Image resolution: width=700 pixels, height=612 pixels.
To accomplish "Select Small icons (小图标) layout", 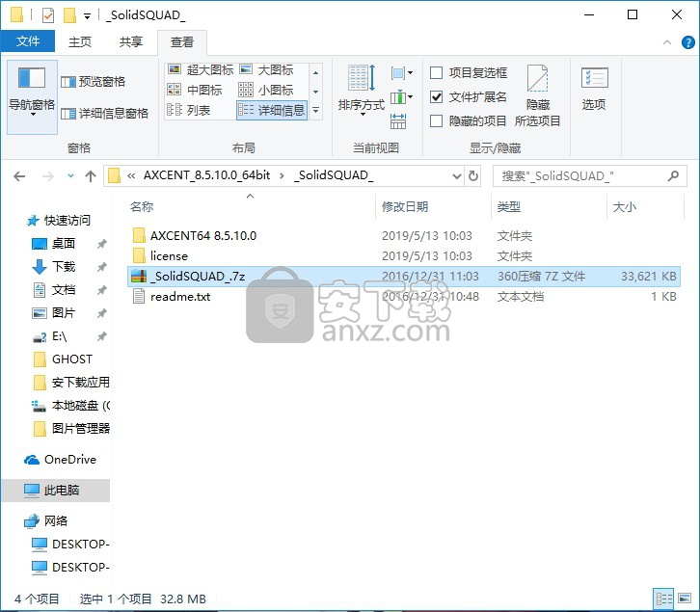I will click(266, 90).
